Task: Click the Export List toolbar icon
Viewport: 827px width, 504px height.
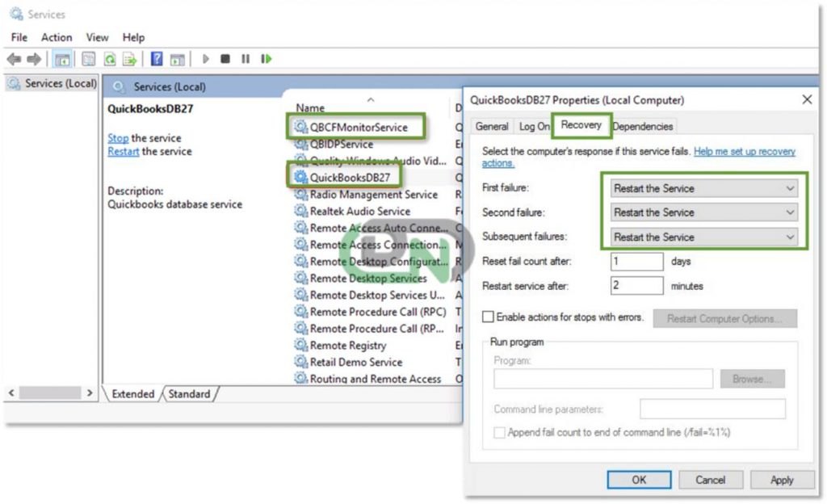Action: click(129, 59)
